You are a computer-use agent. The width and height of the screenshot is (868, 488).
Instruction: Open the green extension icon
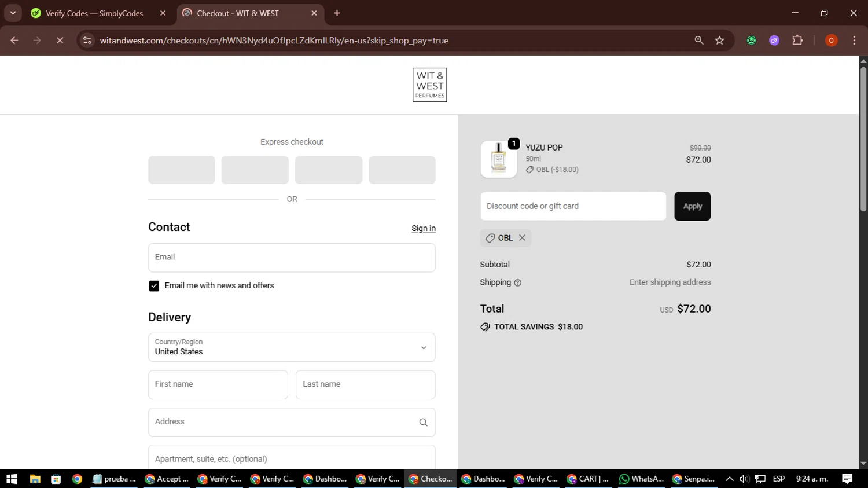pyautogui.click(x=751, y=41)
